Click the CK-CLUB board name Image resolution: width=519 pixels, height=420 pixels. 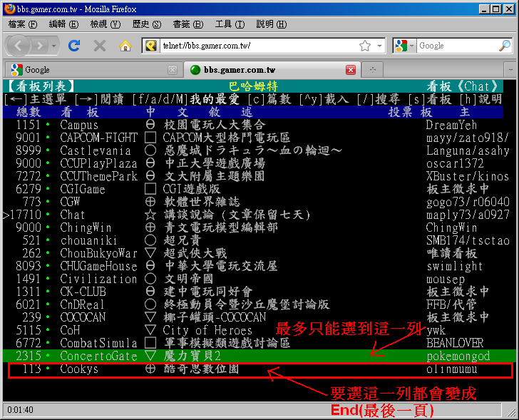point(83,292)
